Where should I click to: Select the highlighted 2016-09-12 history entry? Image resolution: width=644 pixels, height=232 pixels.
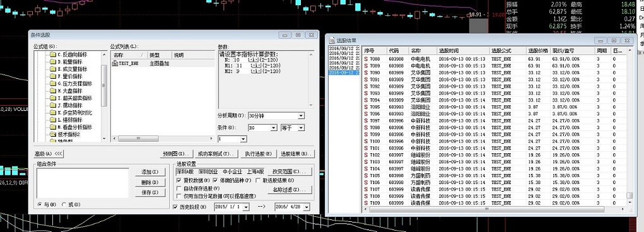coord(344,72)
